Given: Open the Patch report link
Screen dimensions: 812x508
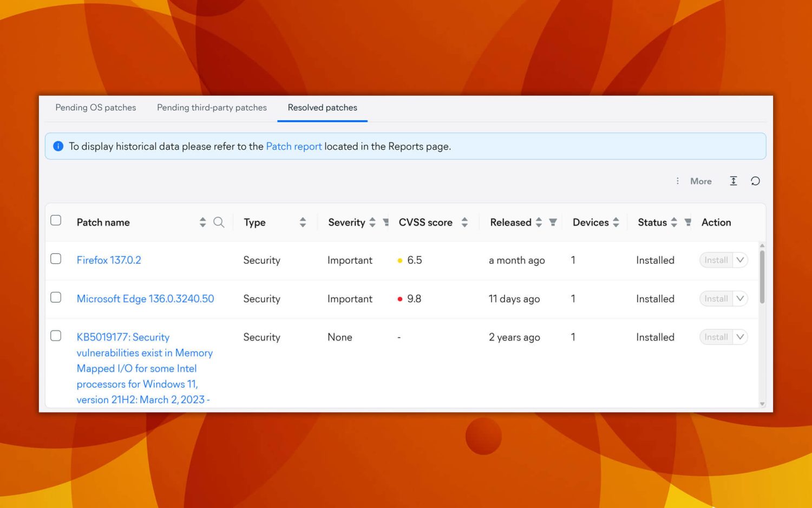Looking at the screenshot, I should (294, 146).
